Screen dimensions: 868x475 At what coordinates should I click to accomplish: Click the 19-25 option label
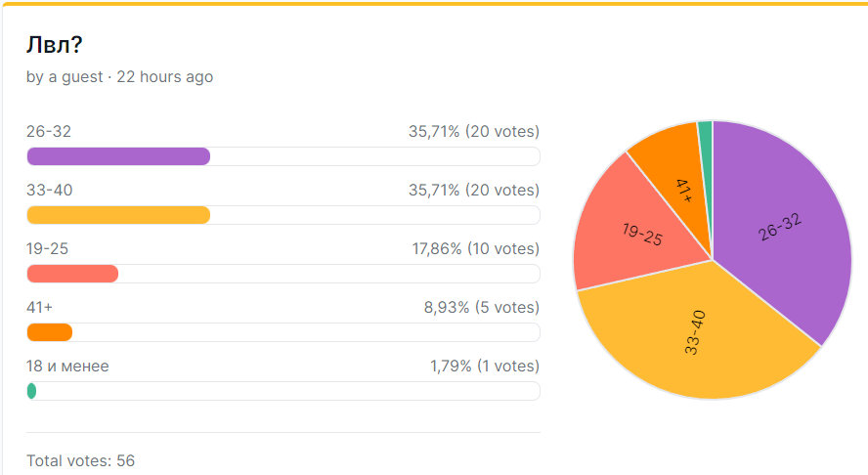click(x=47, y=249)
